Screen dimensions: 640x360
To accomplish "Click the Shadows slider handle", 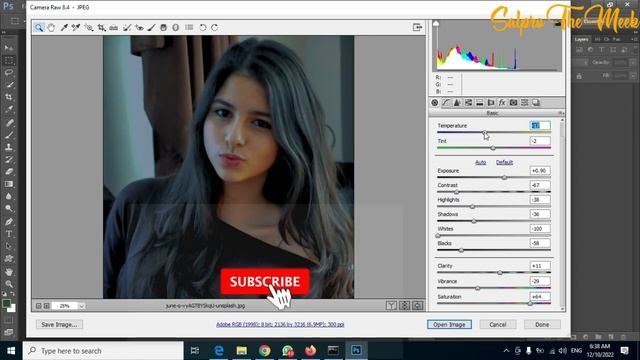I will click(x=474, y=221).
